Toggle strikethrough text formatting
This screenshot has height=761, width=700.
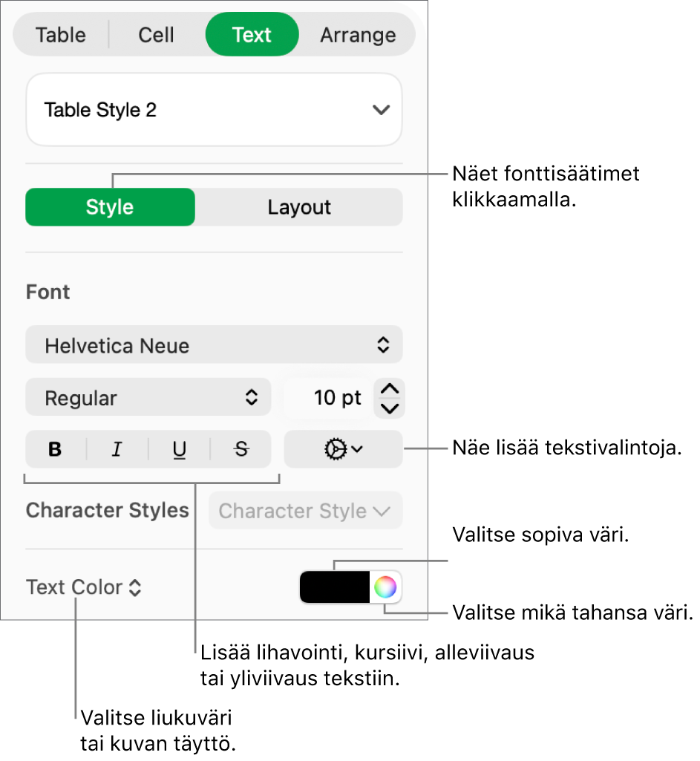click(x=241, y=449)
